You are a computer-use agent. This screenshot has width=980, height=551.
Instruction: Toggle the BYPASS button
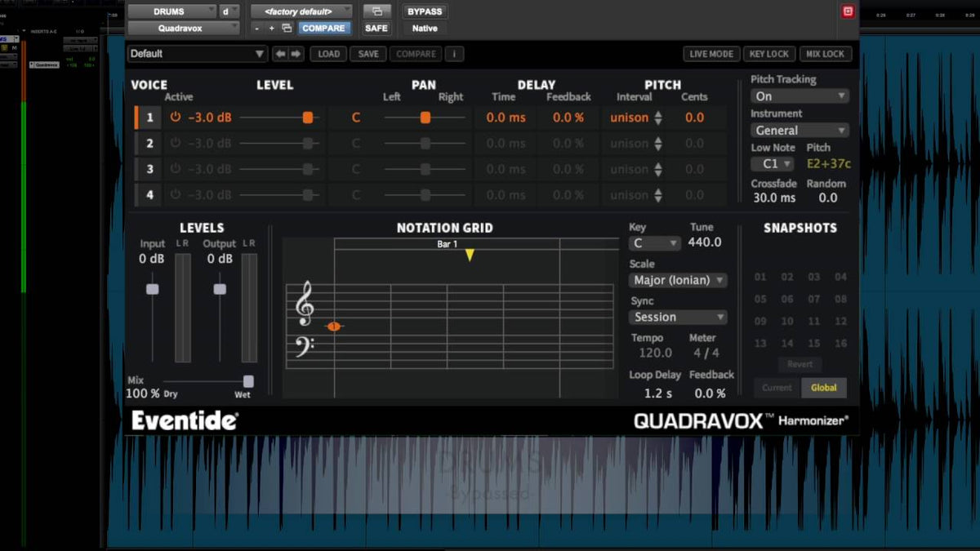[425, 11]
